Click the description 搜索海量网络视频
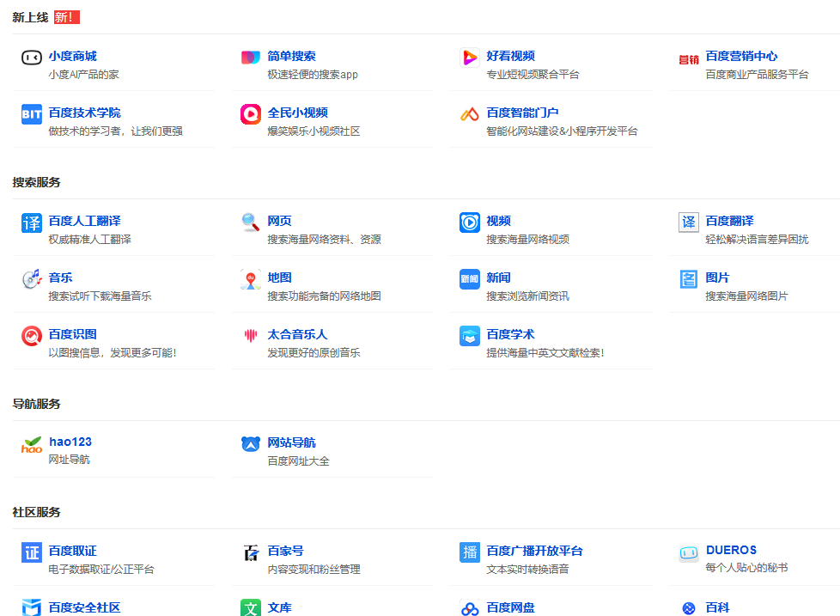 click(527, 240)
